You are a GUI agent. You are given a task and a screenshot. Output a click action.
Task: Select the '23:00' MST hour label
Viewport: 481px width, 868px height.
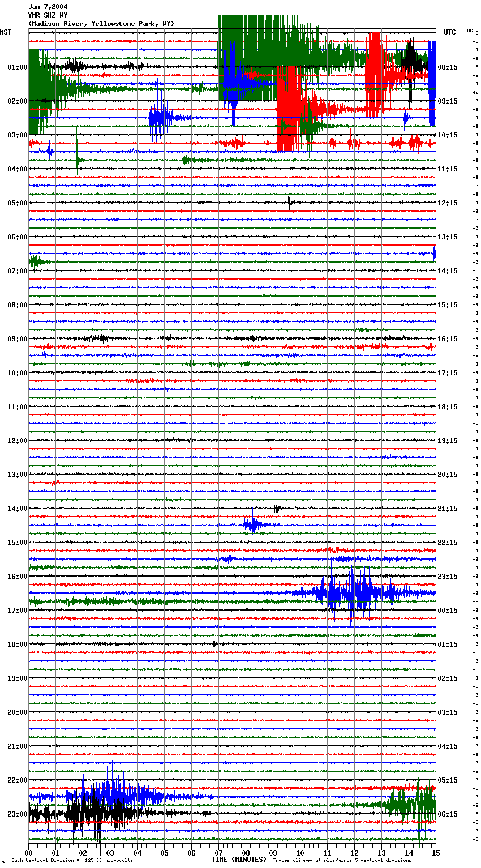[x=18, y=814]
